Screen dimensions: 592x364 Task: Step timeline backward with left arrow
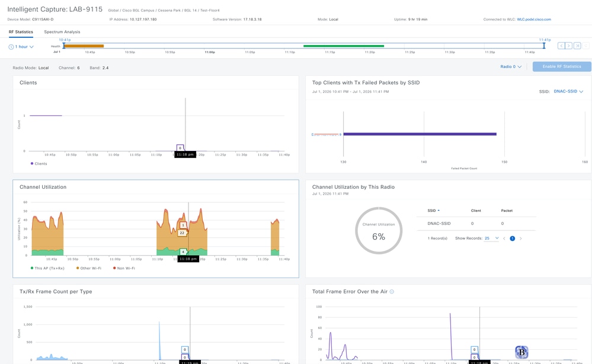point(561,46)
